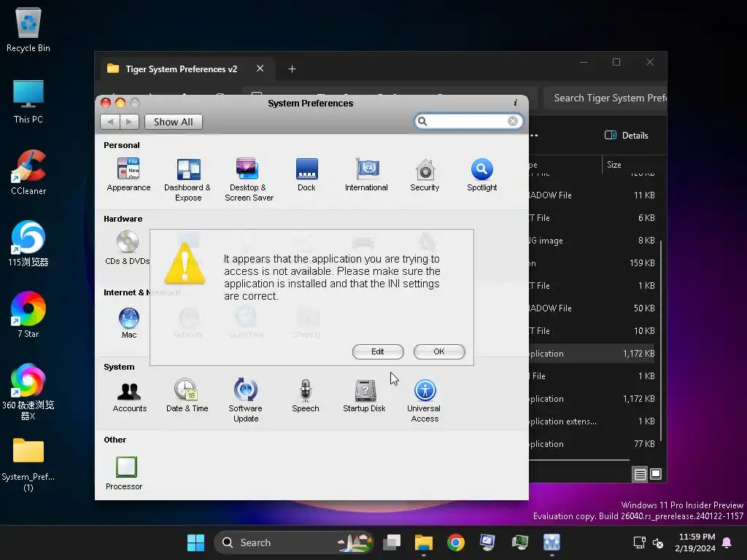Open the CCleaner desktop shortcut
This screenshot has width=747, height=560.
pos(28,173)
